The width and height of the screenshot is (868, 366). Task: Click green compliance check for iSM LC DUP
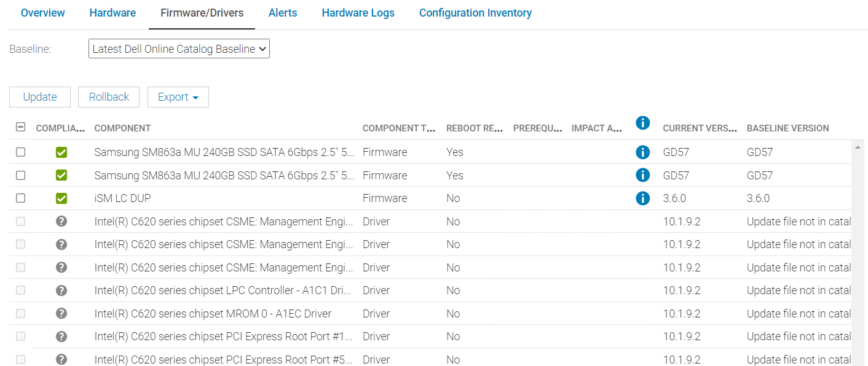coord(61,198)
